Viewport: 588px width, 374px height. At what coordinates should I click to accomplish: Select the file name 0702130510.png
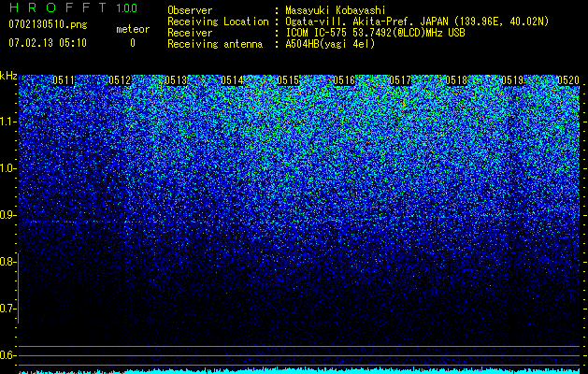coord(48,25)
